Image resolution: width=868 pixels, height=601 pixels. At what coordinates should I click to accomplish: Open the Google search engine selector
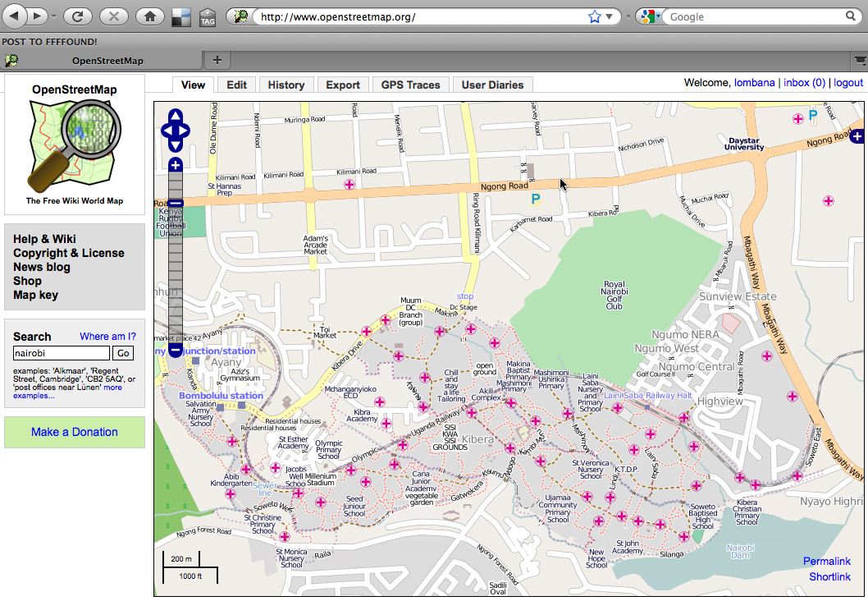point(649,16)
